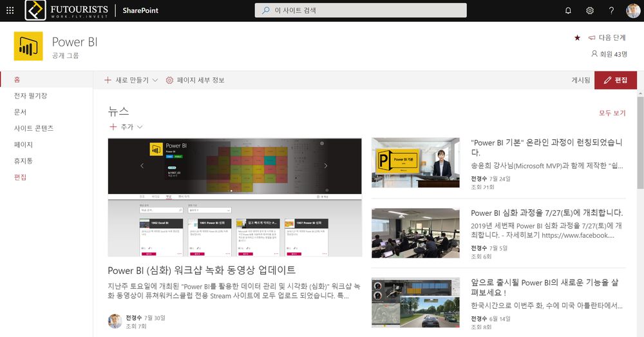Click the Power BI site logo
This screenshot has width=644, height=337.
(x=28, y=46)
